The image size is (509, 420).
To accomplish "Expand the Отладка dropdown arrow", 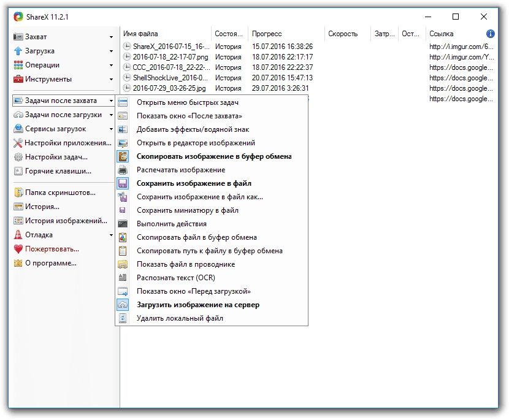I will pyautogui.click(x=111, y=235).
